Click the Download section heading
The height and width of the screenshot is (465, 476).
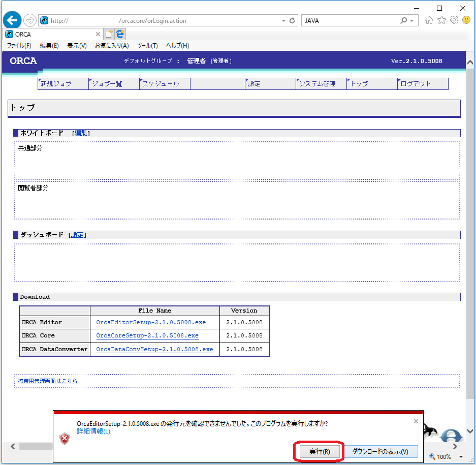coord(35,297)
